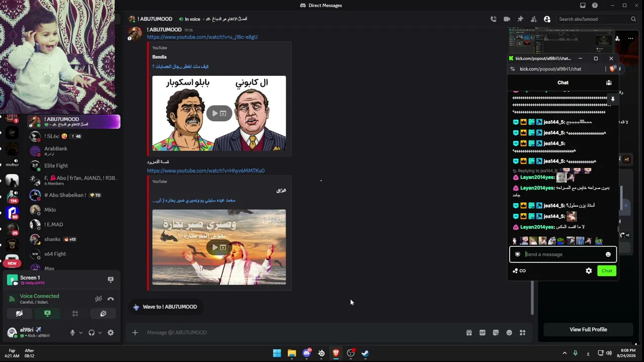This screenshot has width=644, height=362.
Task: View site information for kick.com popout
Action: 513,69
